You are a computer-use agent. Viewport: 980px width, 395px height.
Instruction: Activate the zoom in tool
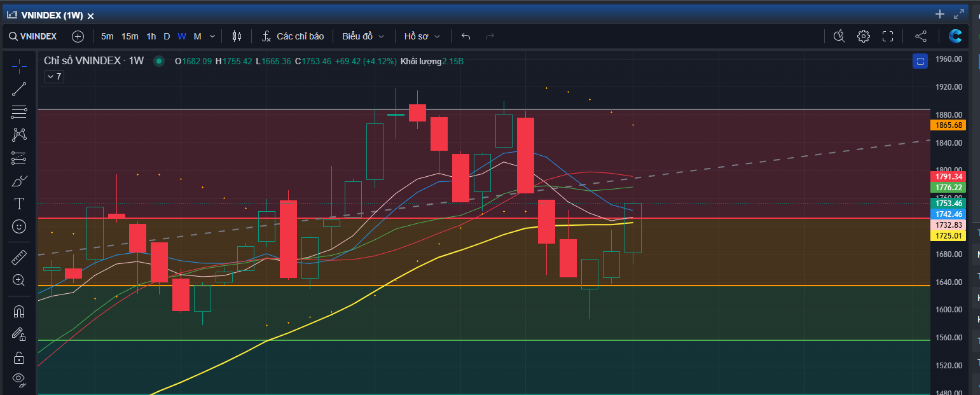(19, 281)
